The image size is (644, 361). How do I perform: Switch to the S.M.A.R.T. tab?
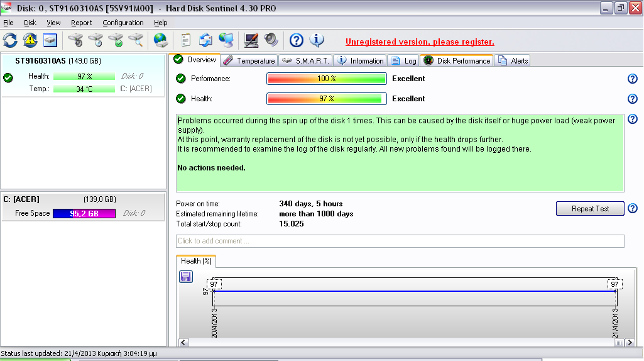[x=305, y=61]
